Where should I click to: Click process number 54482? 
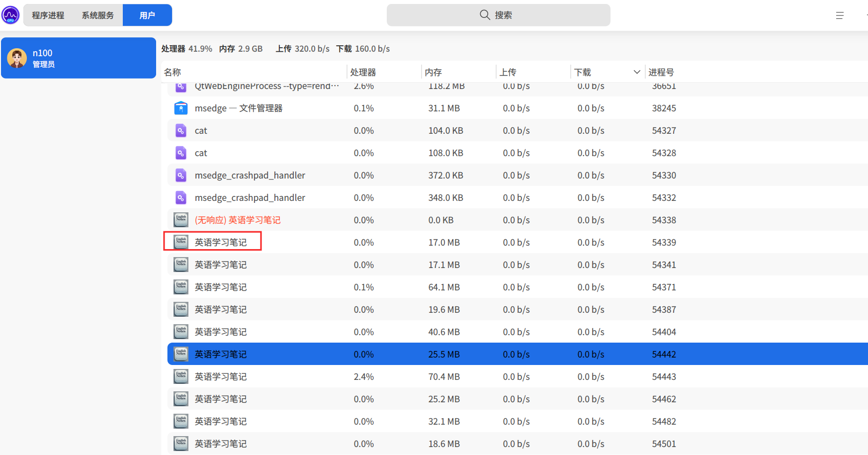664,421
